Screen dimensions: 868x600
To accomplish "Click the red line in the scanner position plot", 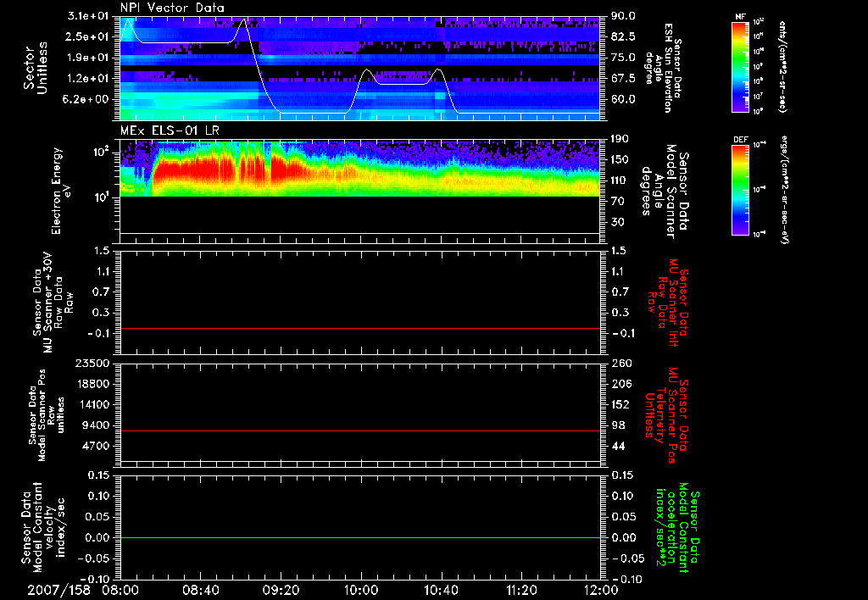I will click(360, 431).
